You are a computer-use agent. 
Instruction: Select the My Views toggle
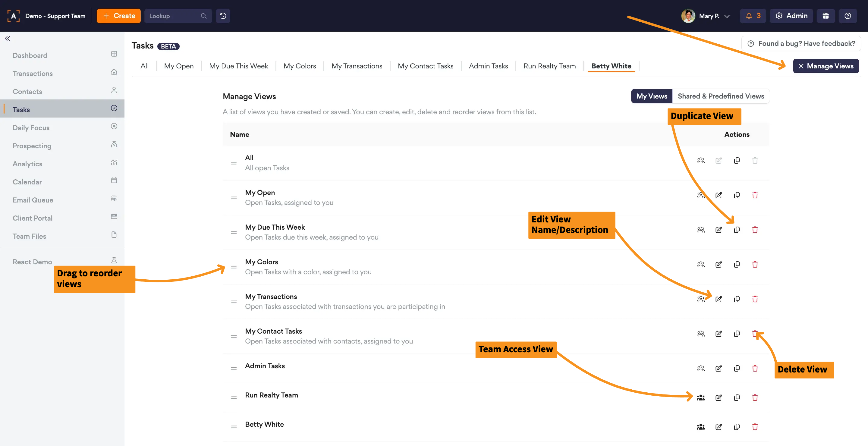pyautogui.click(x=651, y=96)
